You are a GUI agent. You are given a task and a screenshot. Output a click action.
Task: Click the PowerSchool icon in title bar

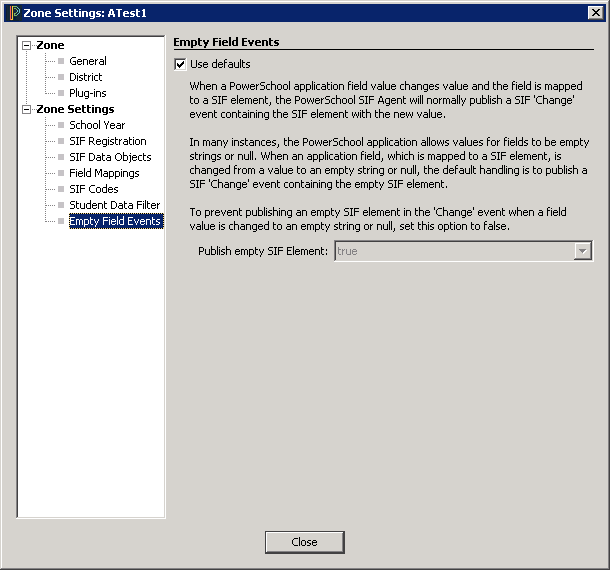(13, 12)
